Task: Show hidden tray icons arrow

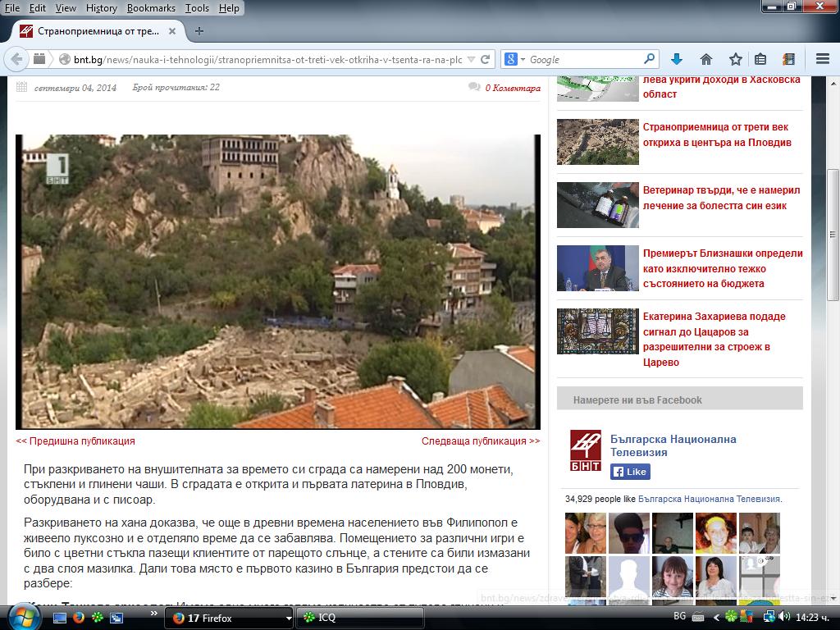Action: [715, 618]
